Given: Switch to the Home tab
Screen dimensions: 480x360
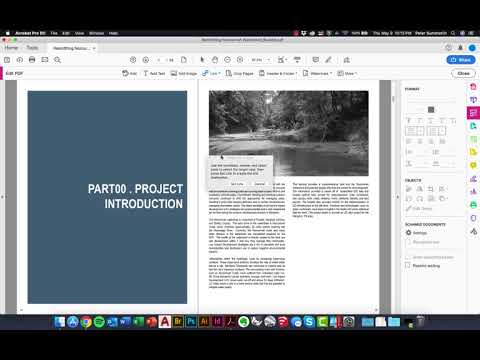Looking at the screenshot, I should 11,48.
